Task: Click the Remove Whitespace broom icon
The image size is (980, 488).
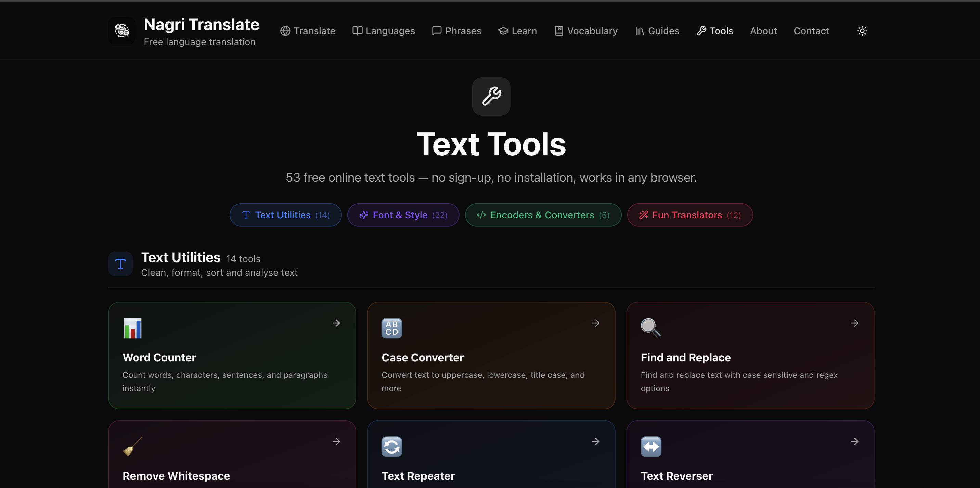Action: click(132, 446)
